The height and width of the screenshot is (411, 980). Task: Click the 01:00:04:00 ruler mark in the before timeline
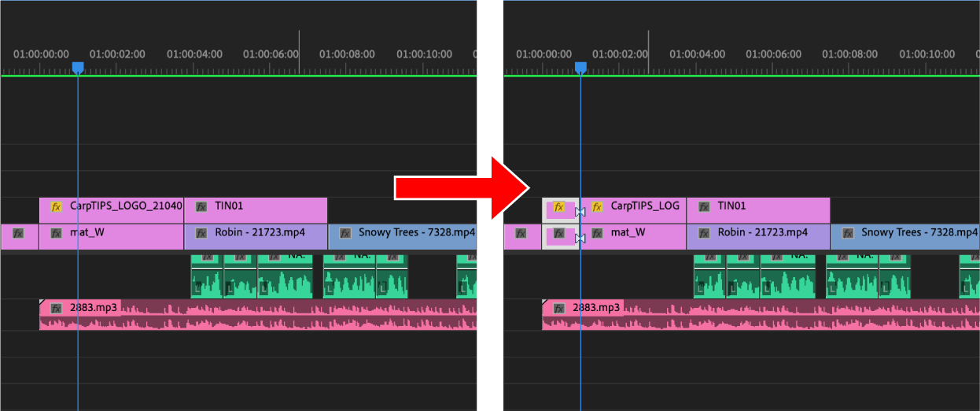(194, 54)
